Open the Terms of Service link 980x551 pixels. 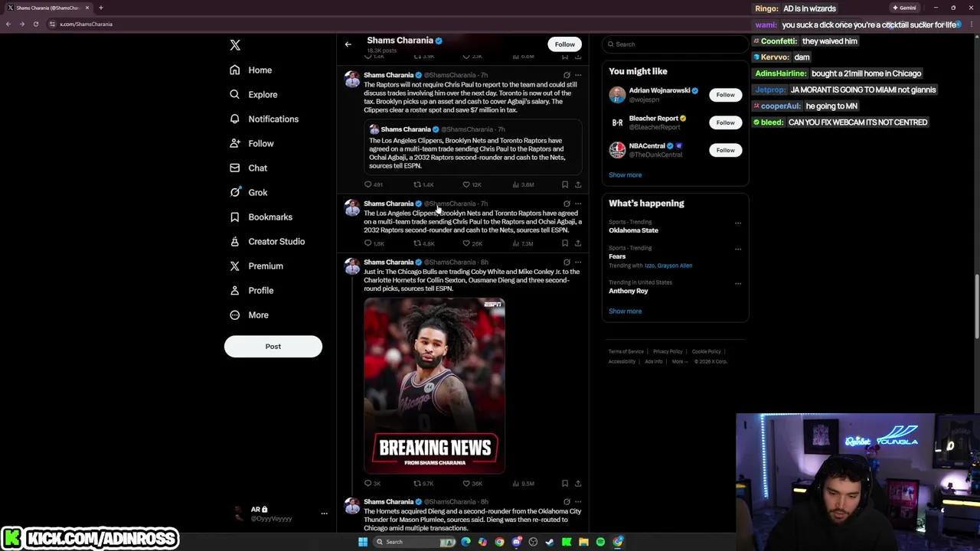click(x=626, y=351)
